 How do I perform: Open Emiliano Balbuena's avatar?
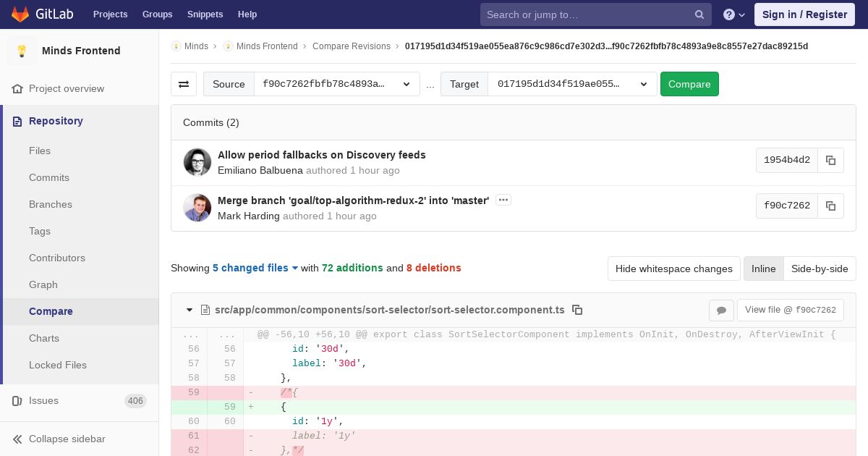197,162
